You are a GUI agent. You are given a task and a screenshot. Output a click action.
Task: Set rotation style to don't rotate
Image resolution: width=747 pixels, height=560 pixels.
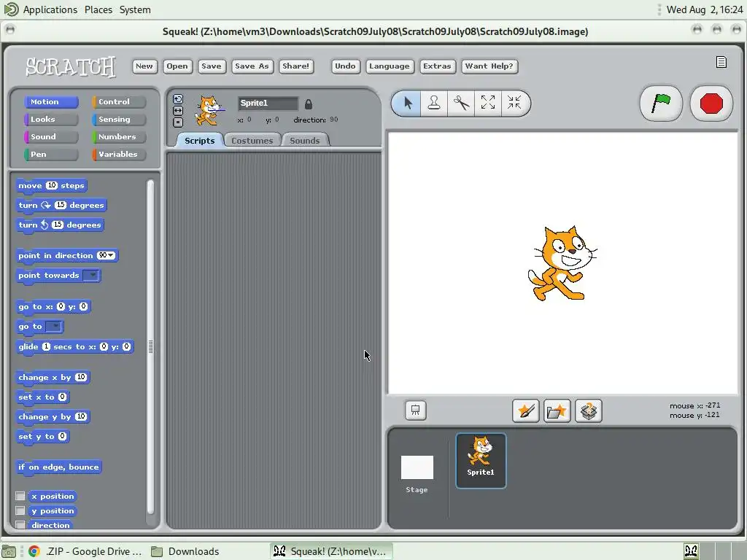178,122
